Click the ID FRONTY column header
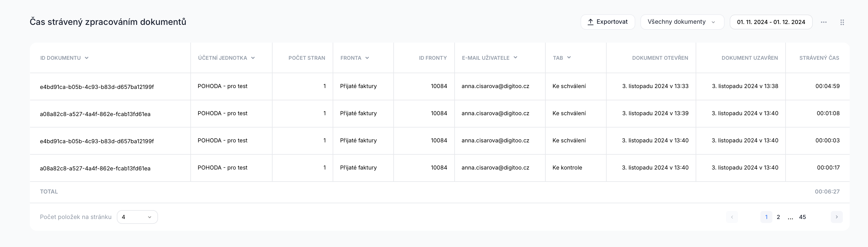Viewport: 868px width, 247px height. [x=433, y=58]
